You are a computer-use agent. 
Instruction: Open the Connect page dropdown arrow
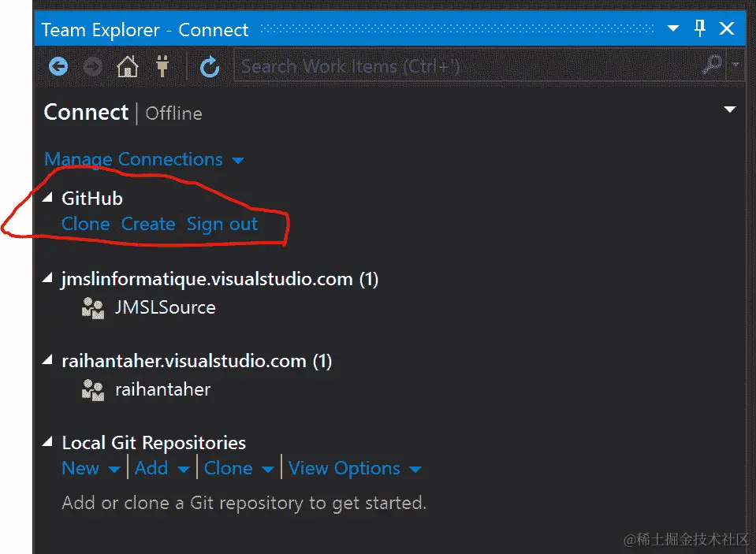point(730,110)
